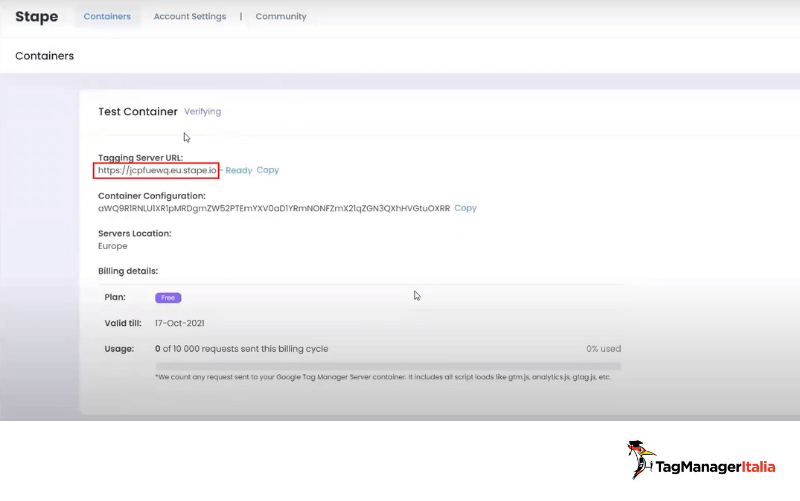The width and height of the screenshot is (800, 501).
Task: Copy the Container Configuration string
Action: [465, 208]
